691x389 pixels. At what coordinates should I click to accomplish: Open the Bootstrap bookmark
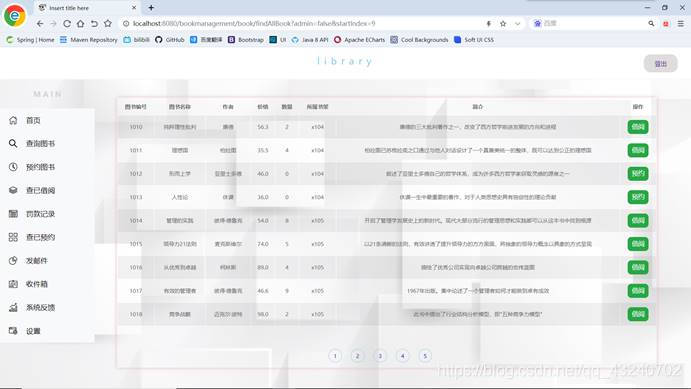tap(245, 40)
